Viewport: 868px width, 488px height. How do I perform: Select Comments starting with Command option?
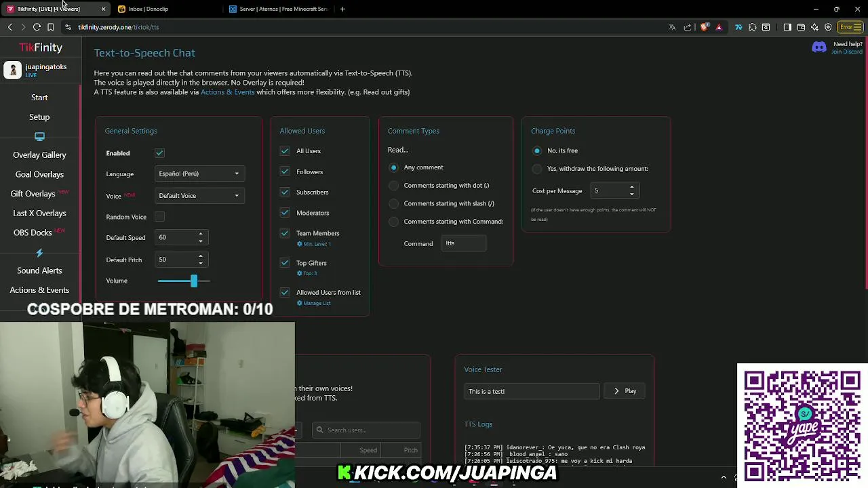[393, 222]
